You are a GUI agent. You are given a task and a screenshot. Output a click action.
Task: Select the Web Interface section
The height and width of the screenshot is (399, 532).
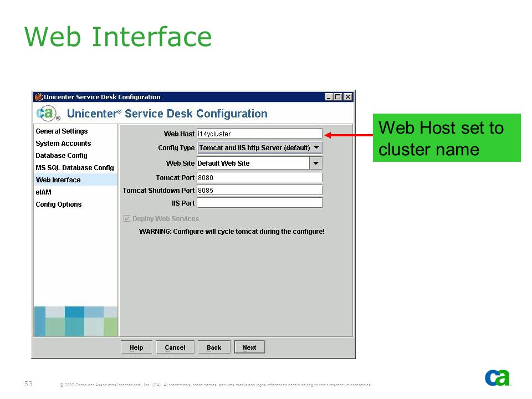click(x=75, y=180)
